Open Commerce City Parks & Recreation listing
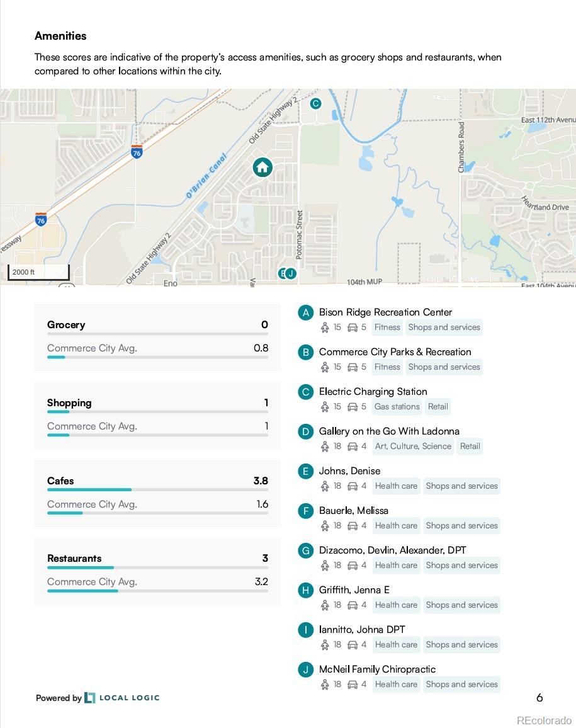 (395, 352)
